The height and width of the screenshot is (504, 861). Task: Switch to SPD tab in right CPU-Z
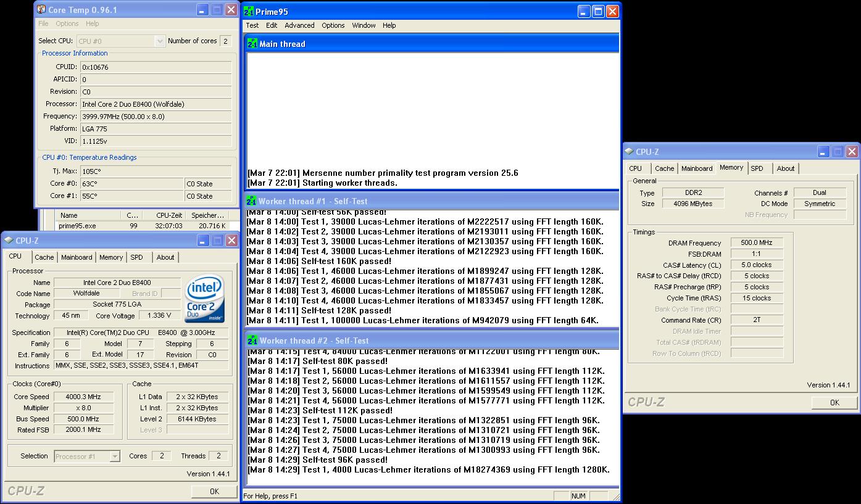coord(757,168)
